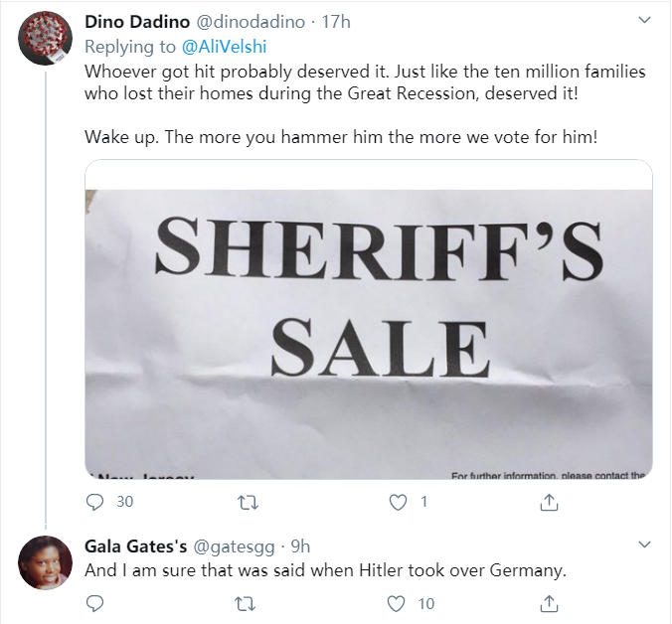The image size is (672, 624).
Task: Like Dino Dadino's tweet
Action: (x=399, y=502)
